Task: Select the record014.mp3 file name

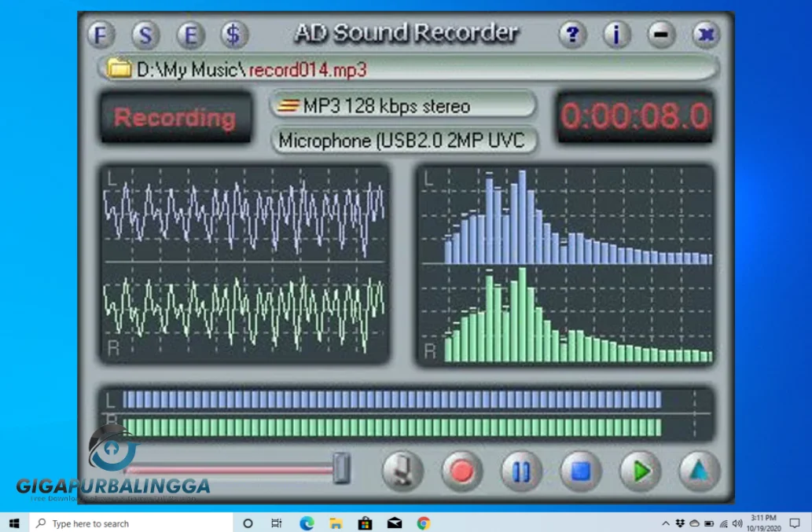Action: pos(307,70)
